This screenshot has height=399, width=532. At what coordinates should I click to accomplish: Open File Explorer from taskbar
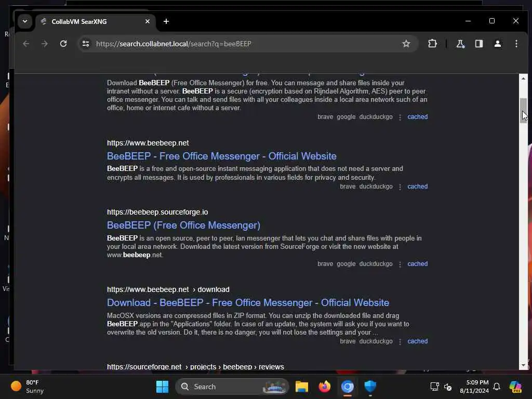pos(302,387)
